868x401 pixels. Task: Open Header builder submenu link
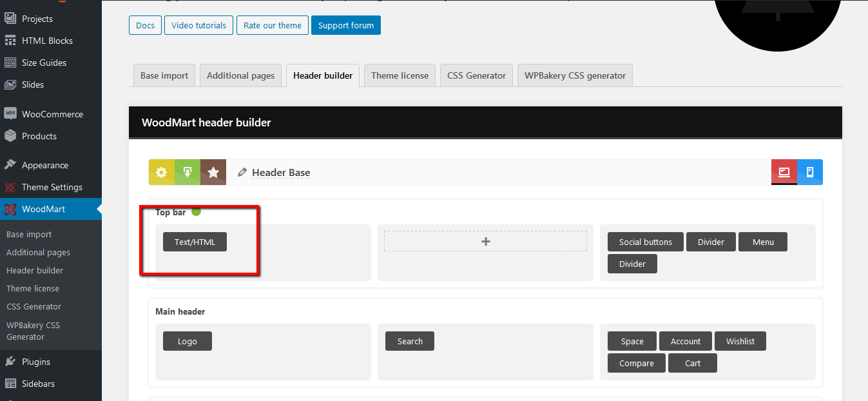tap(35, 270)
